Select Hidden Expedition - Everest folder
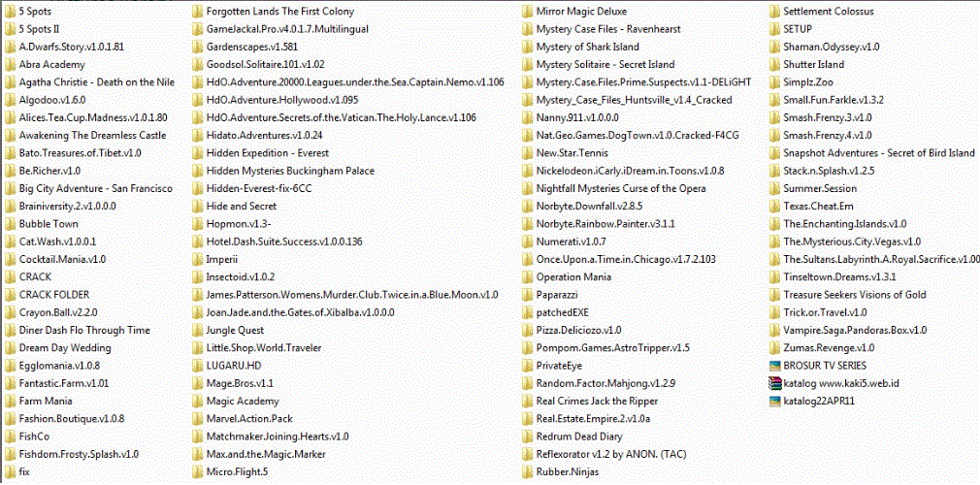This screenshot has width=980, height=485. pos(268,153)
